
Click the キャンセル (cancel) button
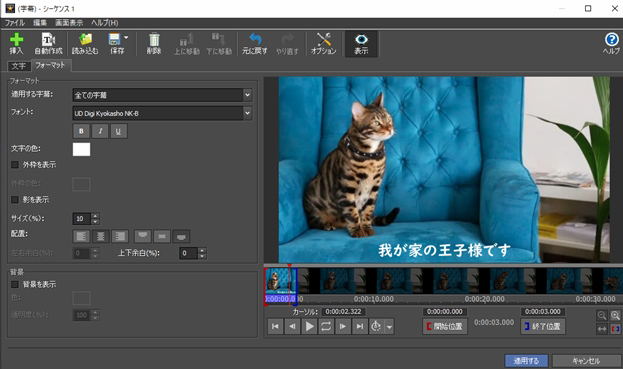[586, 361]
